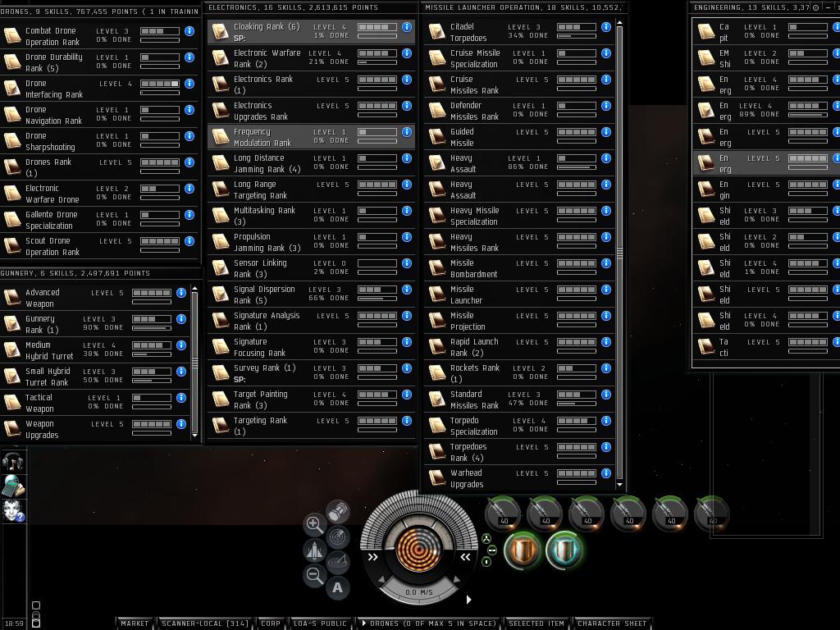The width and height of the screenshot is (840, 630).
Task: Show info for Cloaking Rank skill
Action: click(x=407, y=27)
